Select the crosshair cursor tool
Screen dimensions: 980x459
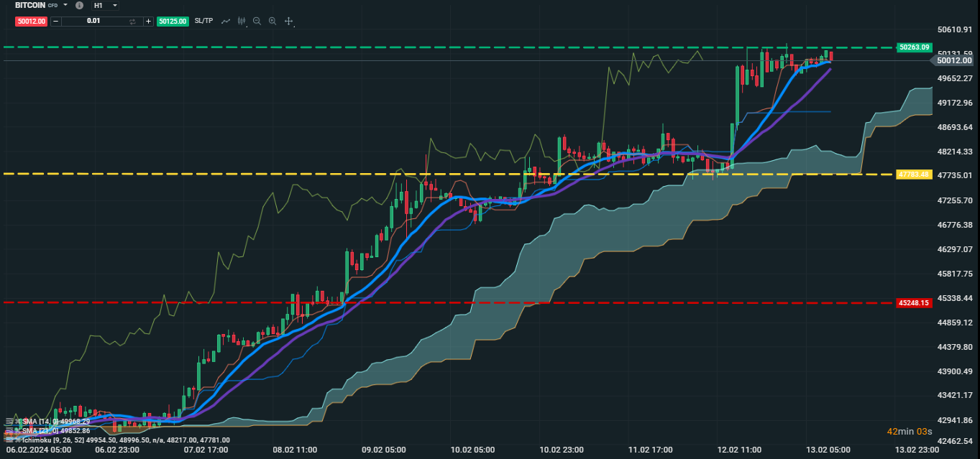[288, 22]
